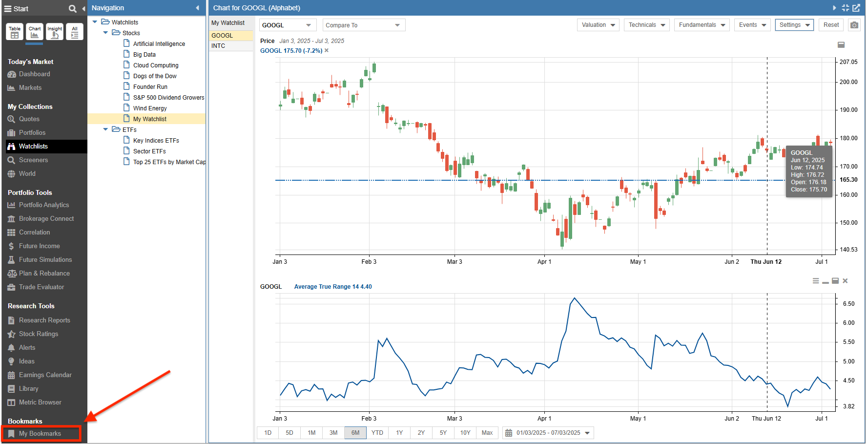Screen dimensions: 868x446
Task: Open Earnings Calendar
Action: click(x=40, y=375)
